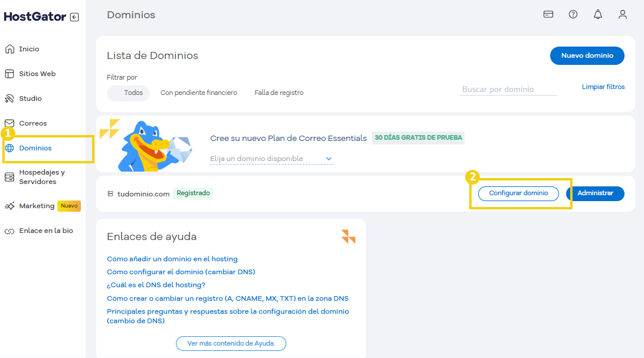Open Cómo configurar el dominio (cambiar DNS)
This screenshot has height=358, width=644.
click(181, 272)
